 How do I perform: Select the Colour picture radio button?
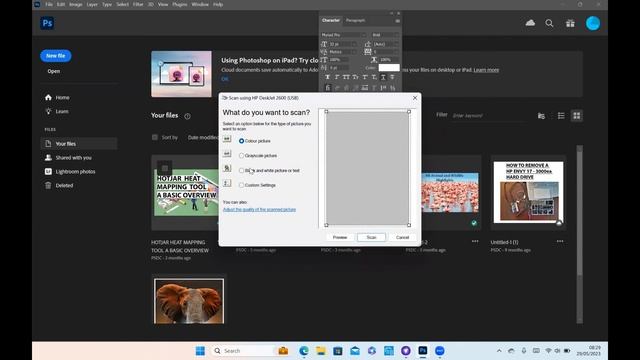point(241,141)
